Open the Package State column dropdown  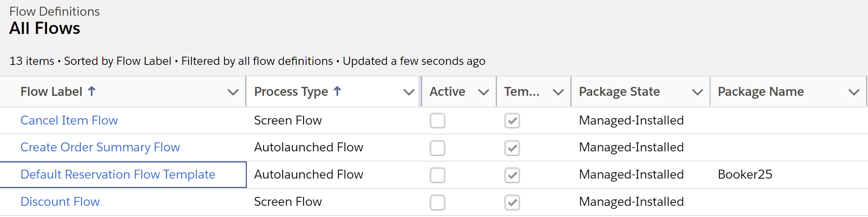click(697, 92)
